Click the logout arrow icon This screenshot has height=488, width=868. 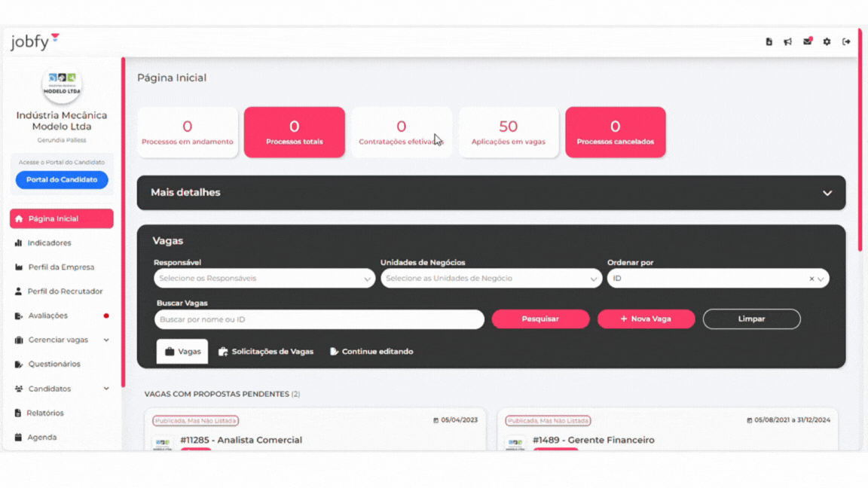click(846, 42)
